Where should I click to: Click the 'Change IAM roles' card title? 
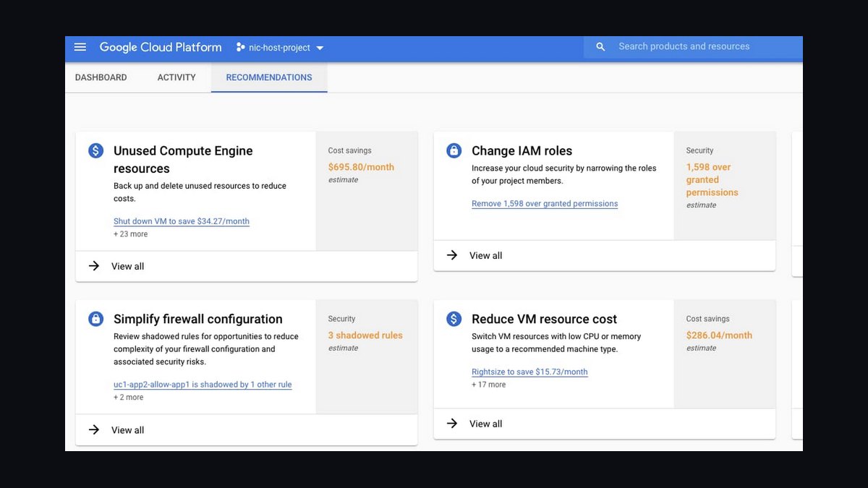pyautogui.click(x=522, y=151)
